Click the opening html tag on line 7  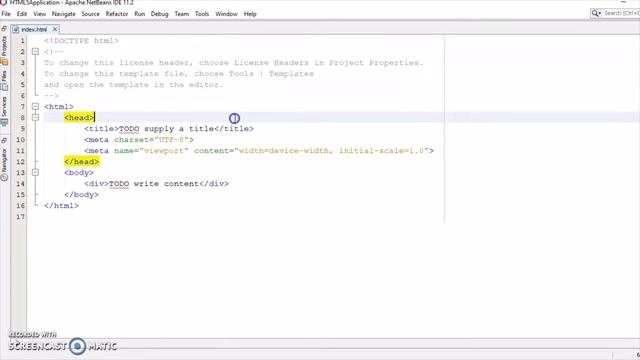(x=59, y=107)
